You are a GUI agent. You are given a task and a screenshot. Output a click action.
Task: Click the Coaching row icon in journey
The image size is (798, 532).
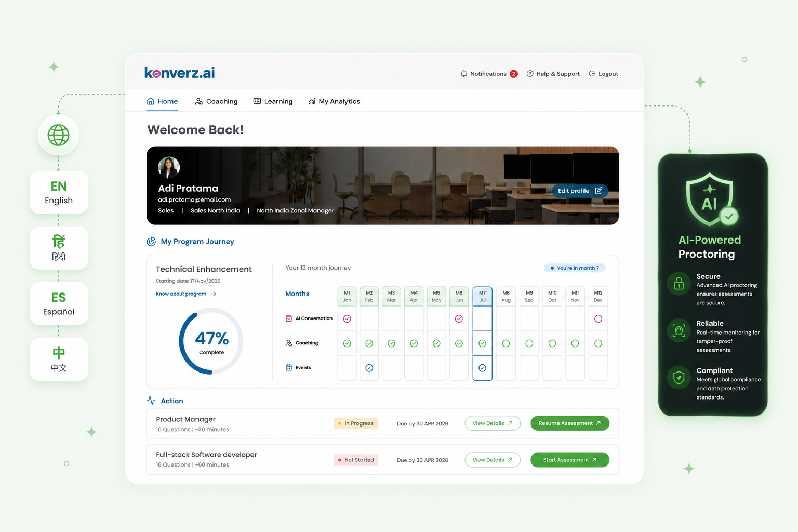tap(289, 343)
